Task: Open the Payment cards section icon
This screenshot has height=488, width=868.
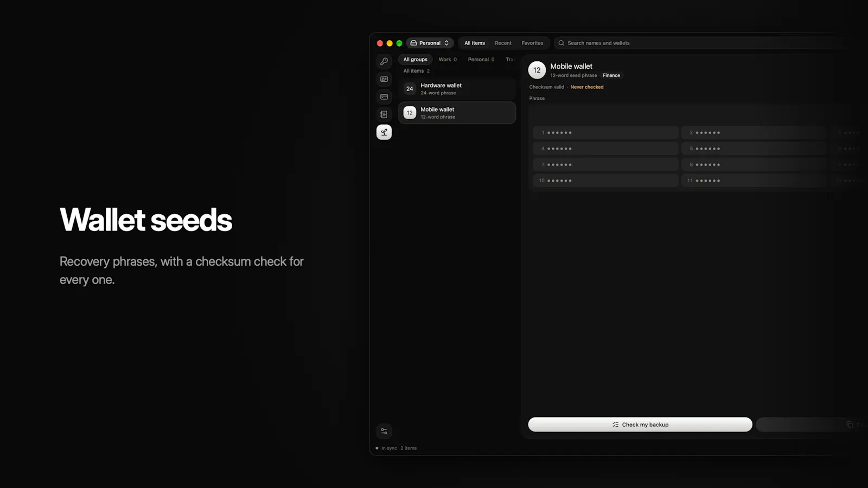Action: pos(384,97)
